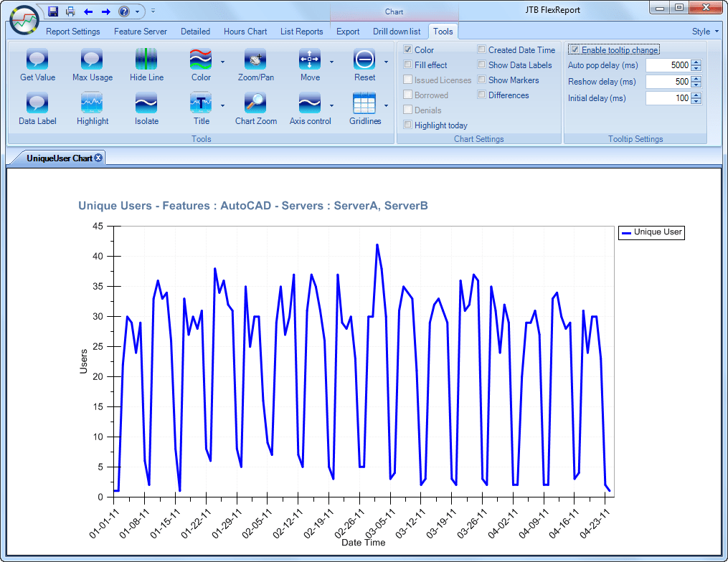Decrease Reshow delay with down spinner
Image resolution: width=728 pixels, height=562 pixels.
tap(696, 85)
